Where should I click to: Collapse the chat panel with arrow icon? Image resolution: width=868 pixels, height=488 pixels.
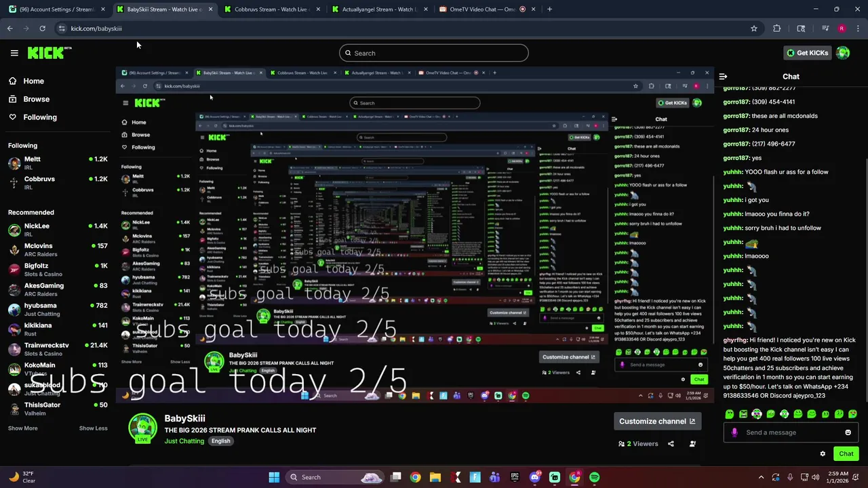[723, 77]
